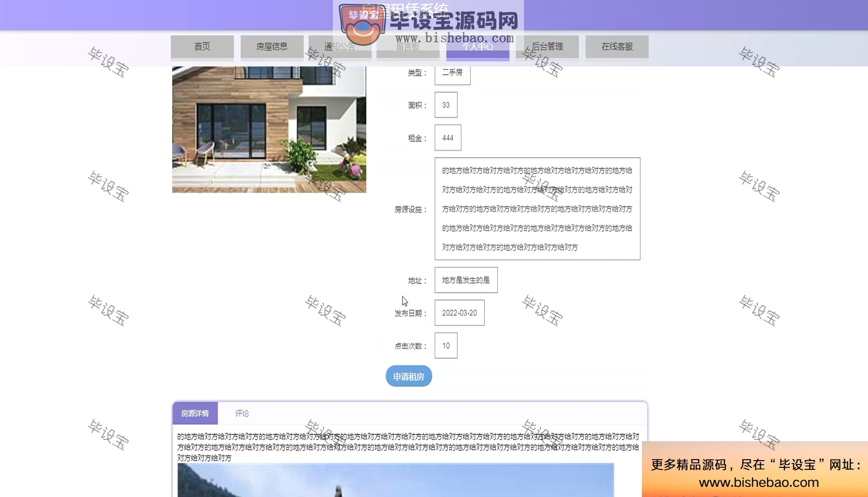This screenshot has height=497, width=868.
Task: Click the 租金 field showing 444
Action: coord(448,138)
